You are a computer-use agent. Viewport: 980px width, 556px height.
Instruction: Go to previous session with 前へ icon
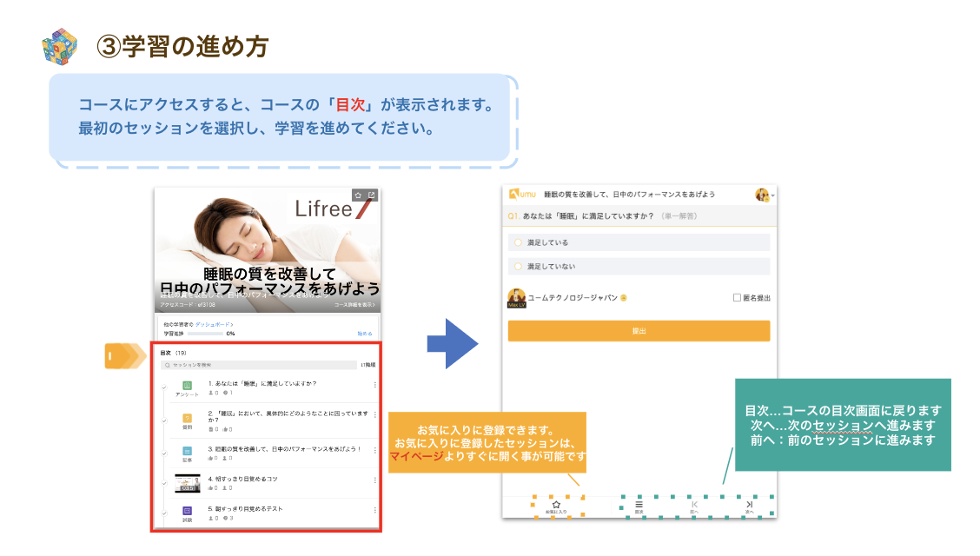(x=693, y=505)
